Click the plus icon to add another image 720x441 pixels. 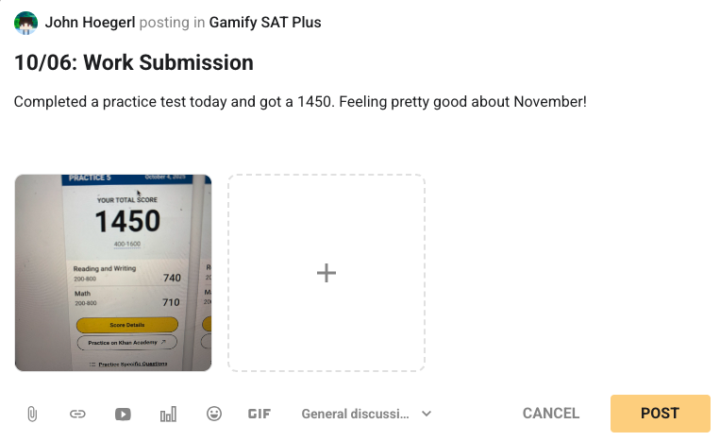(x=326, y=272)
